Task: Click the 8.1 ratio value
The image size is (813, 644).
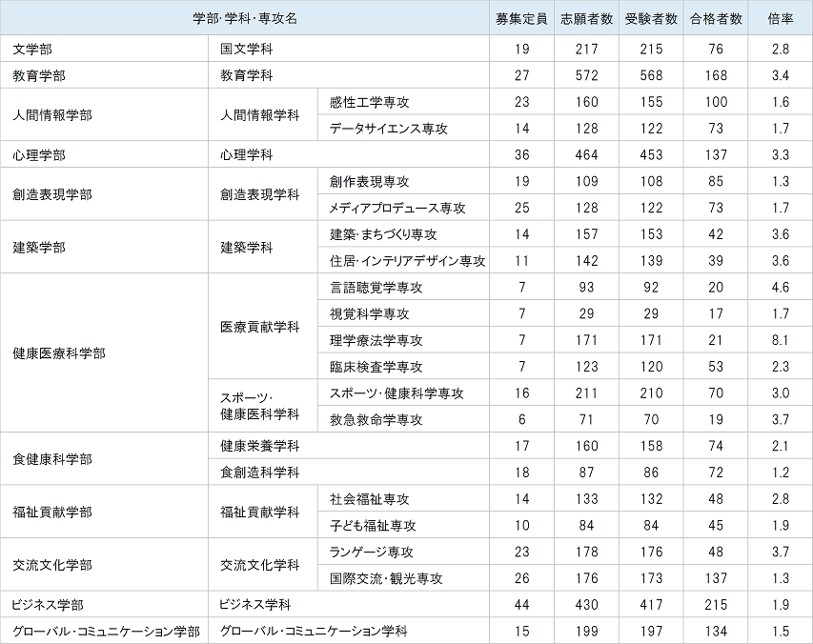Action: coord(780,340)
